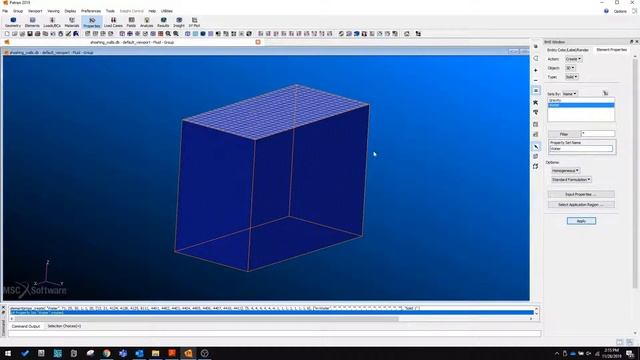
Task: Open the Loads/BCs application tab
Action: [x=52, y=22]
